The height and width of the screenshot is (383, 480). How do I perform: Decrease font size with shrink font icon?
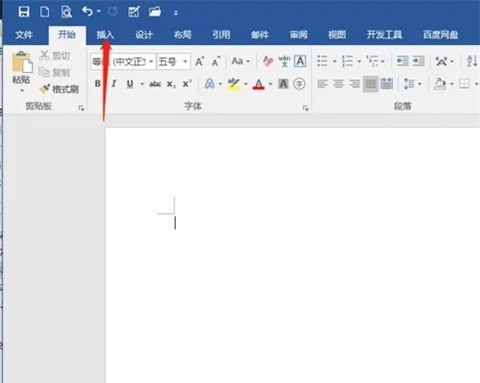216,62
